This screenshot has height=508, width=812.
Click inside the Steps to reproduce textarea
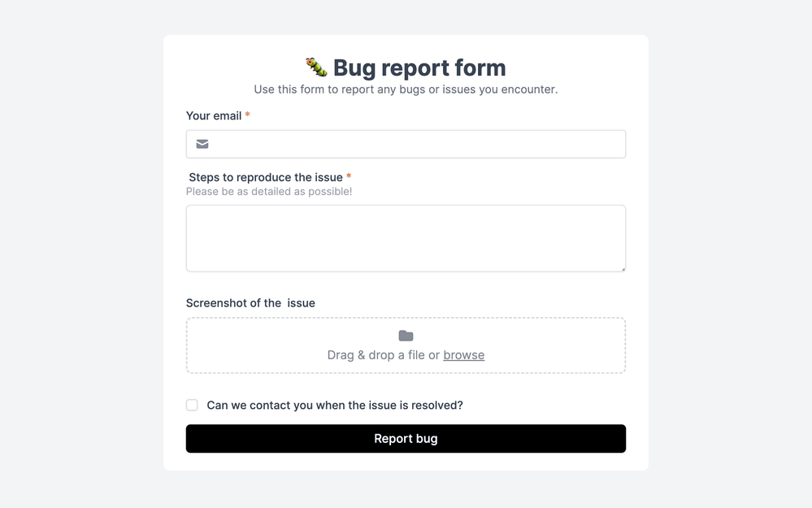click(406, 237)
